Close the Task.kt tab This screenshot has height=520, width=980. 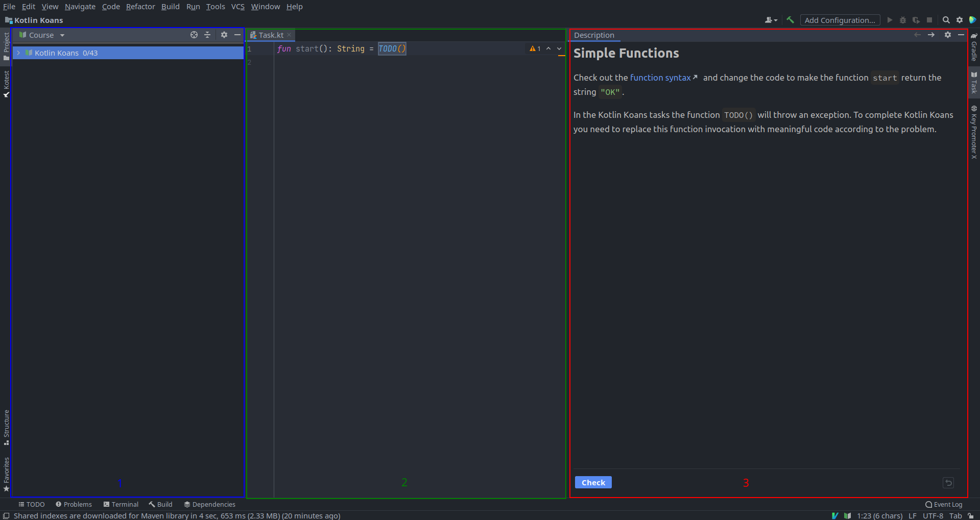coord(289,35)
